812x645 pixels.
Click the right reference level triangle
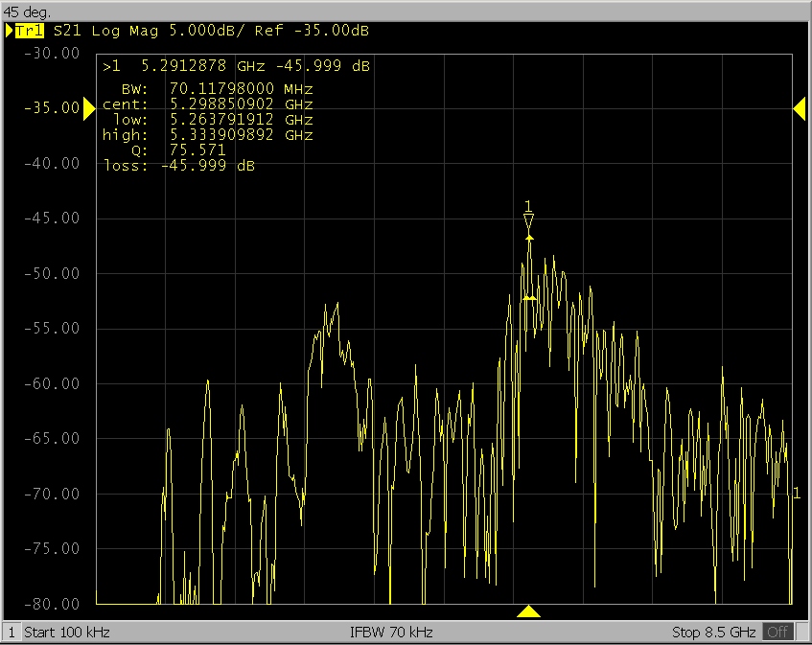coord(799,110)
